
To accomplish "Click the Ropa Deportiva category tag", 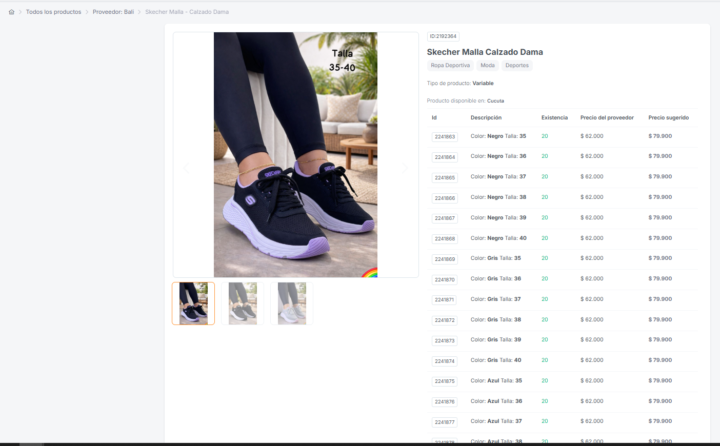I will pyautogui.click(x=450, y=65).
